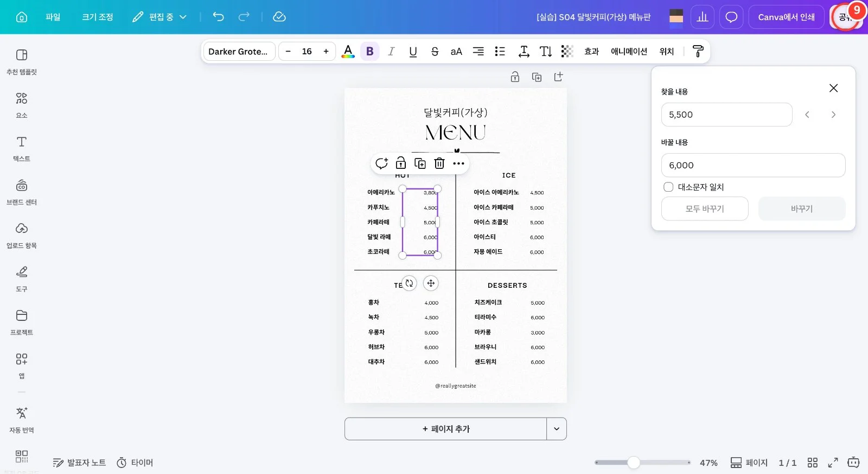Open more options ellipsis in floating toolbar
The height and width of the screenshot is (474, 868).
coord(459,163)
